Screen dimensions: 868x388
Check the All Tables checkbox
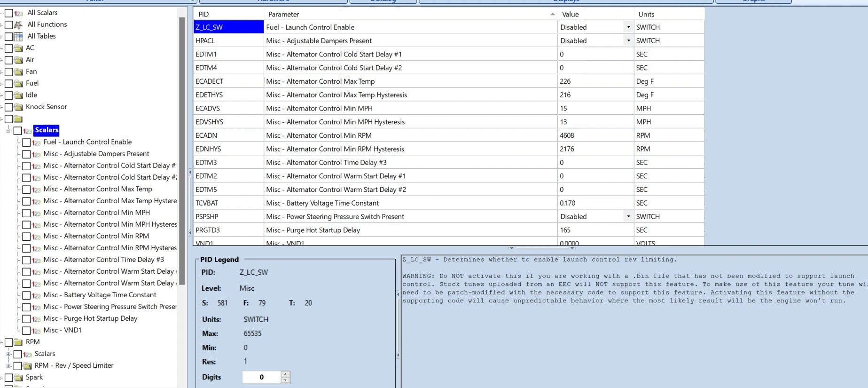(x=9, y=37)
